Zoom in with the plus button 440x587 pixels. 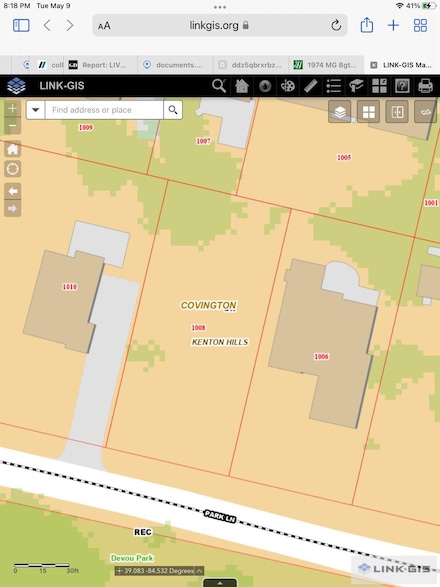click(12, 109)
